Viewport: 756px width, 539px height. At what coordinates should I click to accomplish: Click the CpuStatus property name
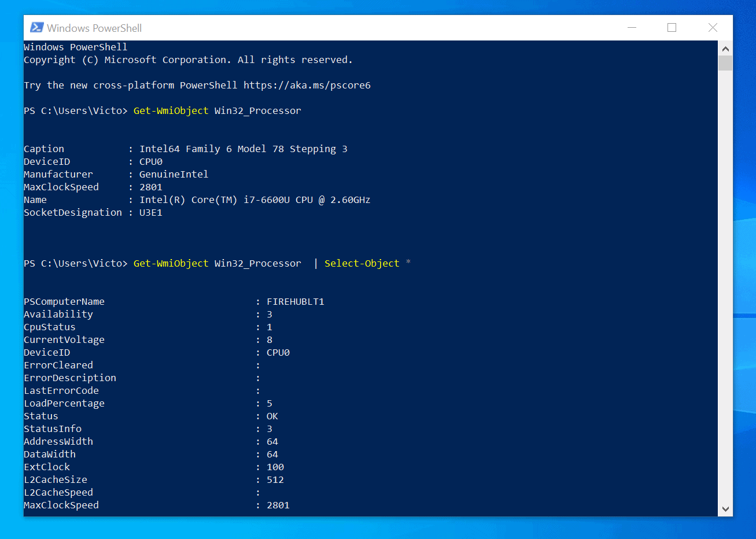pos(50,327)
